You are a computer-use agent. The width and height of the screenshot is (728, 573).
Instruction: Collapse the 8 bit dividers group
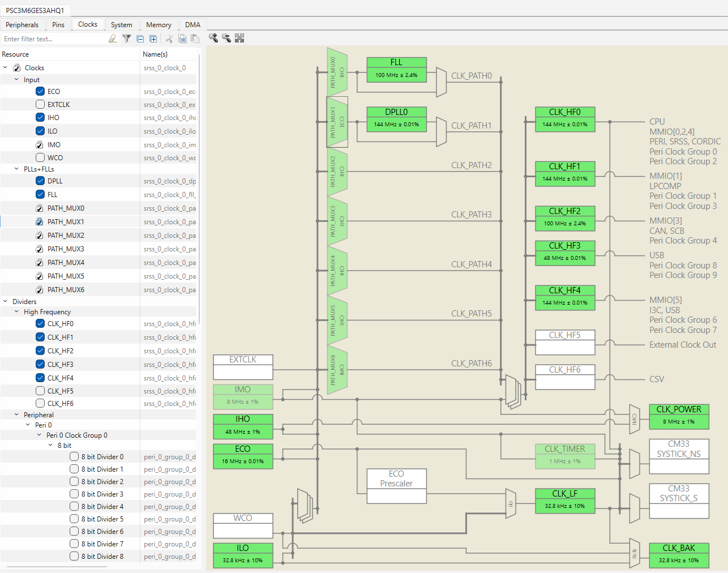50,445
